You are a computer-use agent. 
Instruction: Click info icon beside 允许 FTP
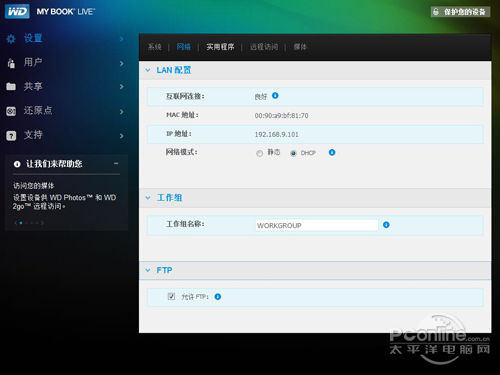(218, 296)
